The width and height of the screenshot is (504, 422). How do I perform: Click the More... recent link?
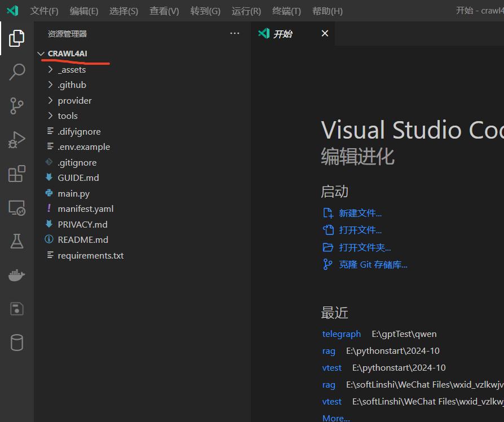tap(336, 418)
